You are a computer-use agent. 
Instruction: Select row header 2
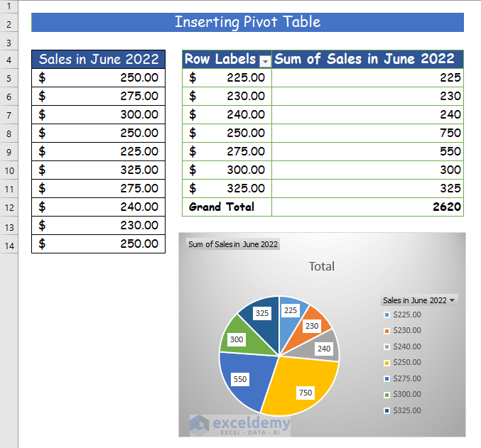[x=9, y=23]
